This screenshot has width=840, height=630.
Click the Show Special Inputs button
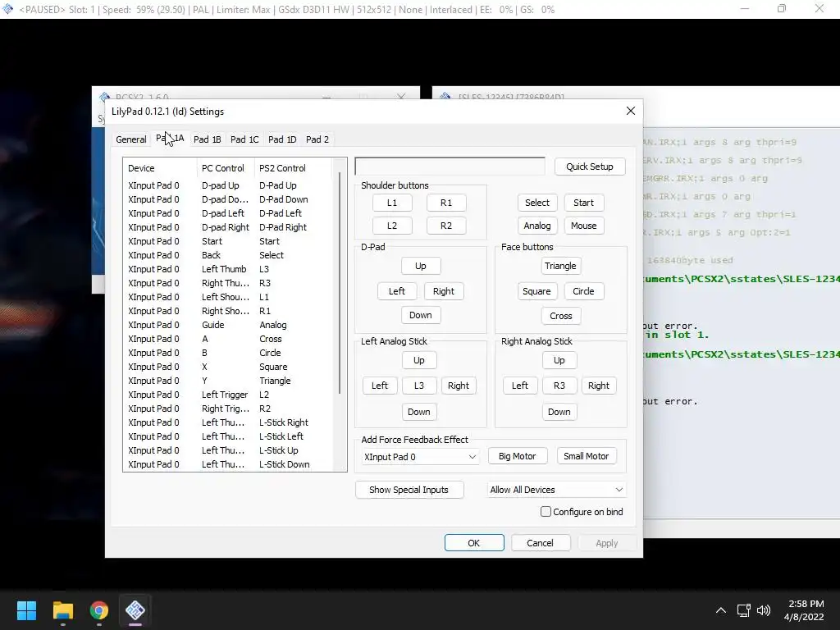click(409, 490)
